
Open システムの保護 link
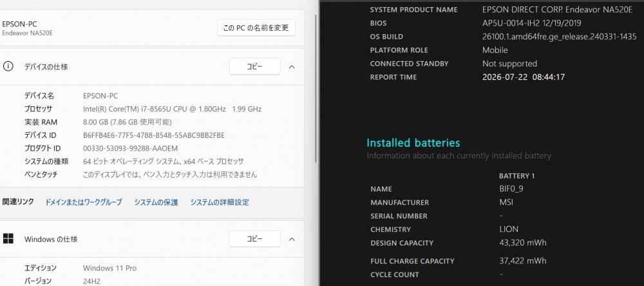(156, 202)
